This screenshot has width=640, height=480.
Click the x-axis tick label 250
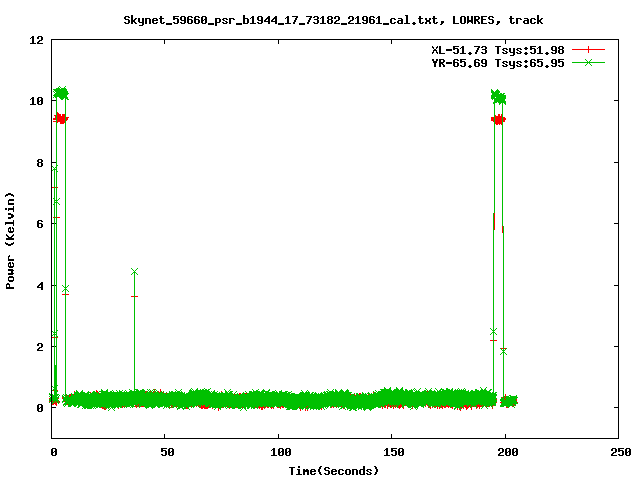621,452
